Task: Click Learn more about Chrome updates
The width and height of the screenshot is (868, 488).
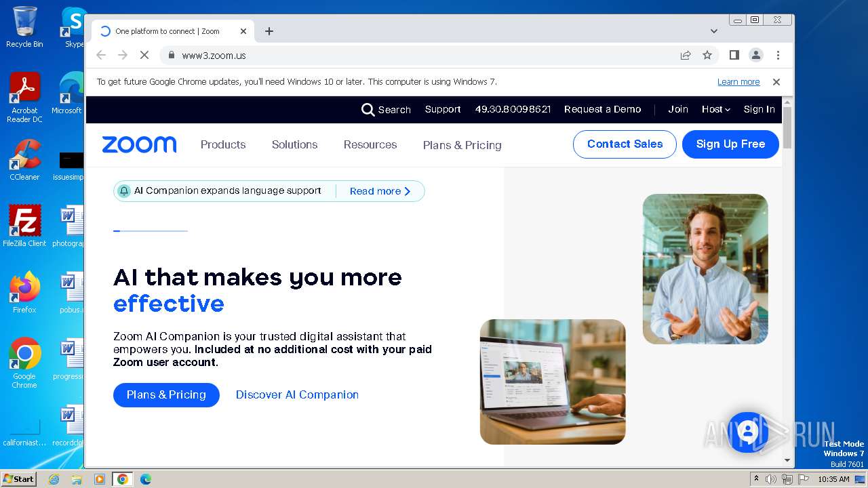Action: 738,82
